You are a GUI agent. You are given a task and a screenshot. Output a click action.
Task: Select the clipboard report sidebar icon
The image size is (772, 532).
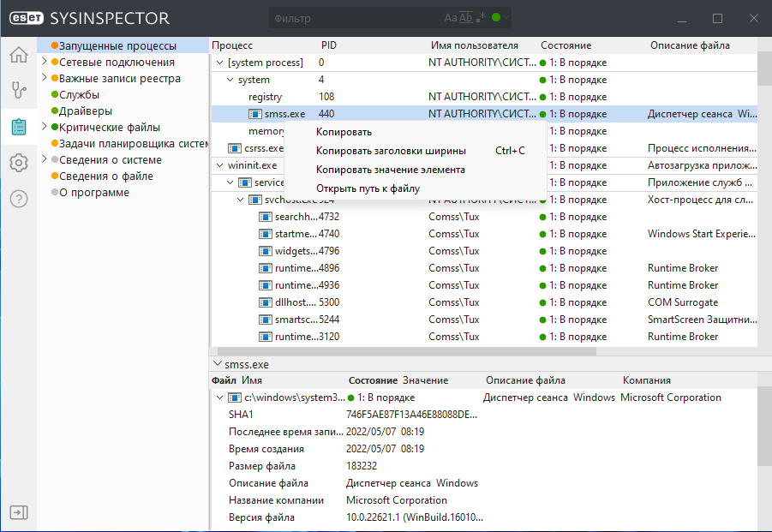(19, 127)
